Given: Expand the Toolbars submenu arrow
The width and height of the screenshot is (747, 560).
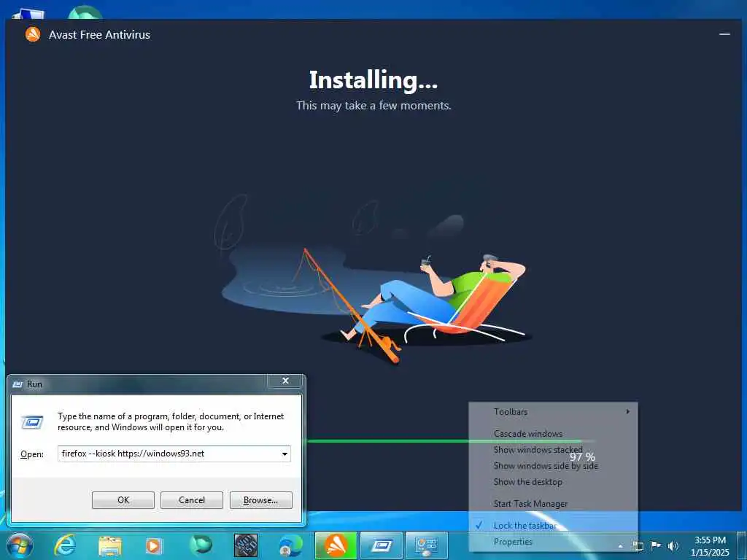Looking at the screenshot, I should [628, 411].
